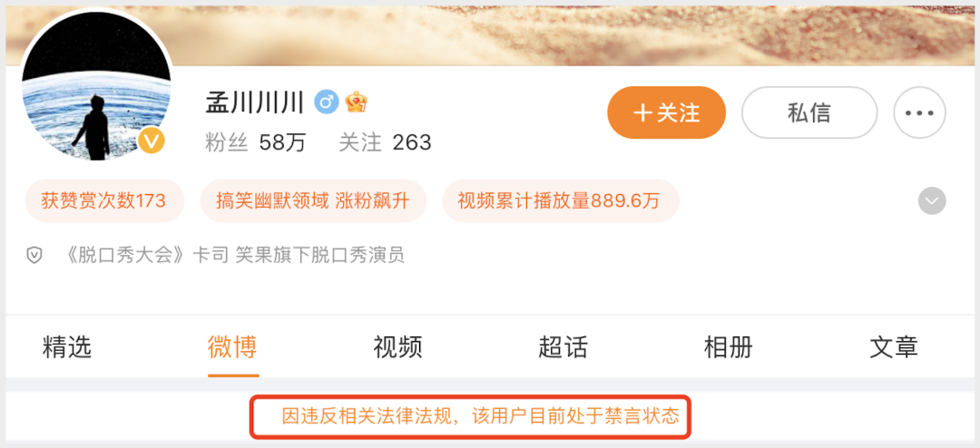Open the 视频 tab
Viewport: 980px width, 448px height.
point(398,346)
